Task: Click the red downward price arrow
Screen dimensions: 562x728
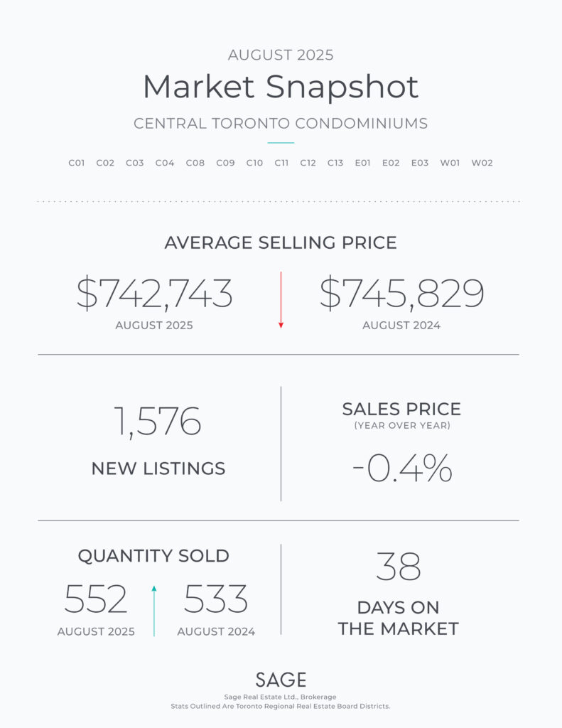Action: coord(281,299)
